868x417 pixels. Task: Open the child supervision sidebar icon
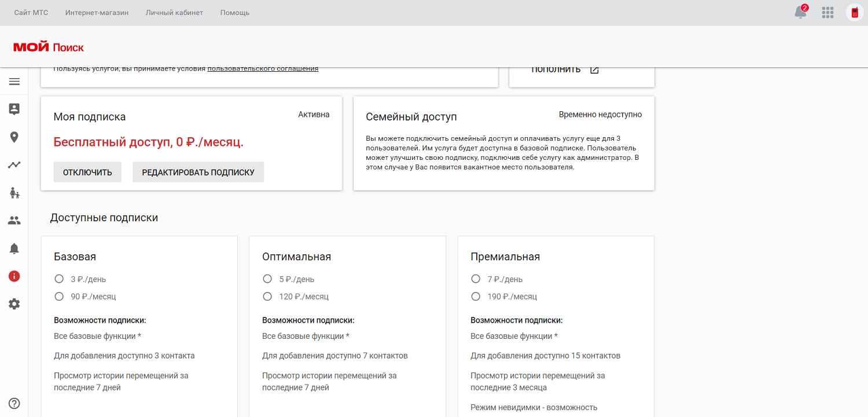(14, 193)
